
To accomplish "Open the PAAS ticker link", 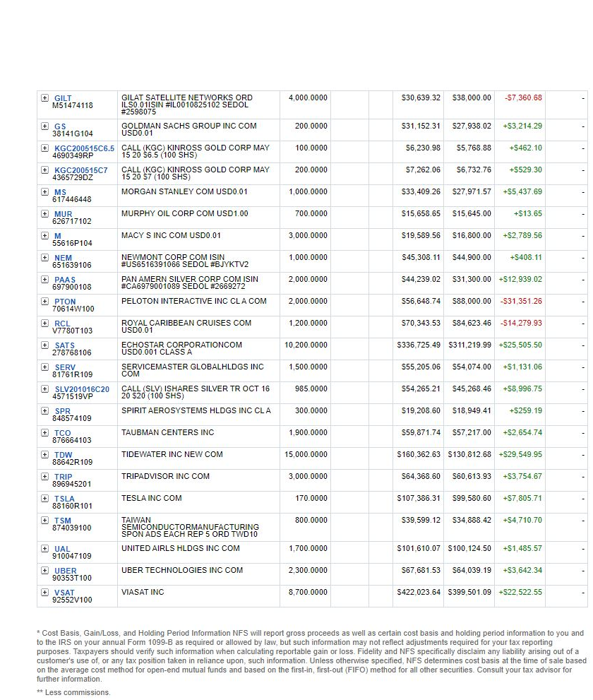I will tap(65, 280).
